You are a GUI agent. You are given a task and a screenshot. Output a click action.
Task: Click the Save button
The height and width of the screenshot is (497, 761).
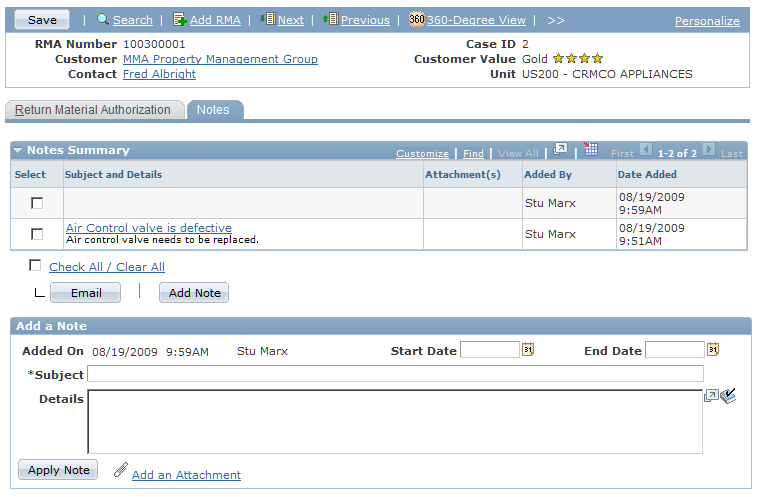(x=42, y=20)
